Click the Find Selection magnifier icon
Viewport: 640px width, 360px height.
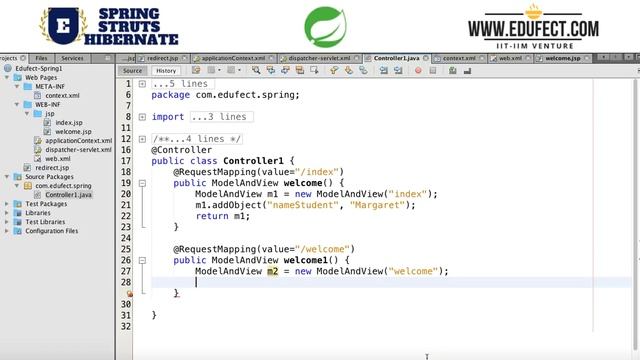pyautogui.click(x=256, y=70)
